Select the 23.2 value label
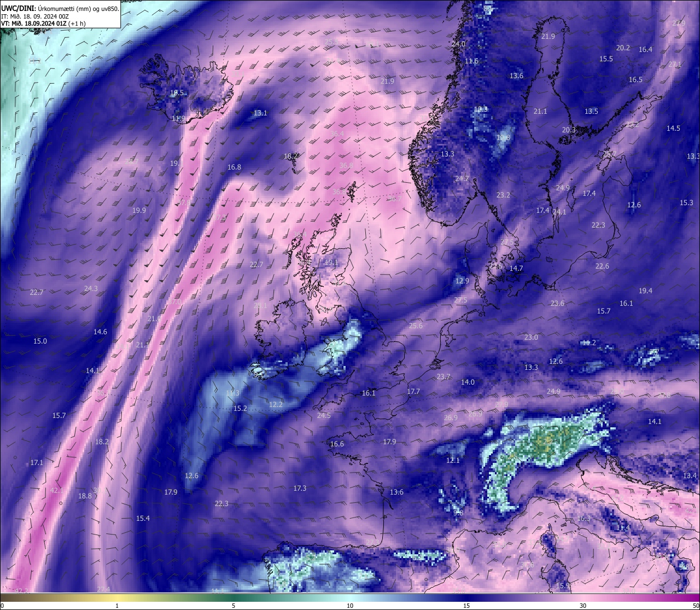The width and height of the screenshot is (700, 610). coord(503,195)
